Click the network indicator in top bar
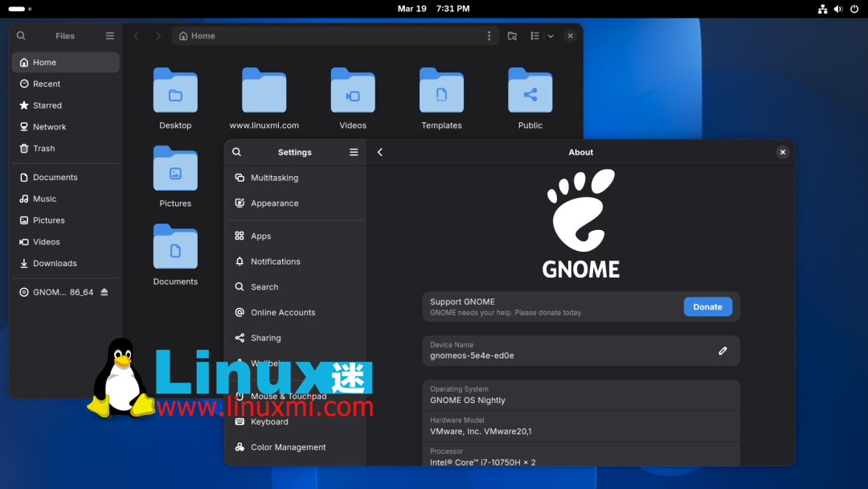The height and width of the screenshot is (489, 868). [x=822, y=9]
